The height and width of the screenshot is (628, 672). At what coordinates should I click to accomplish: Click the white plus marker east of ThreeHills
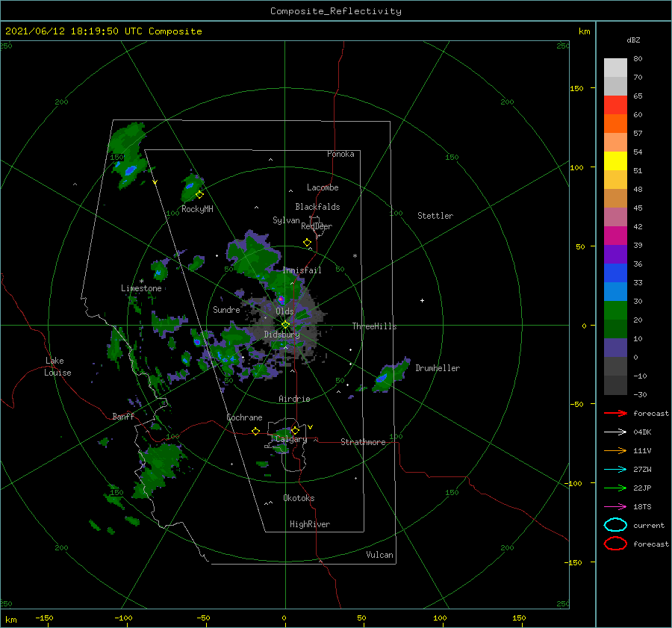(x=422, y=300)
